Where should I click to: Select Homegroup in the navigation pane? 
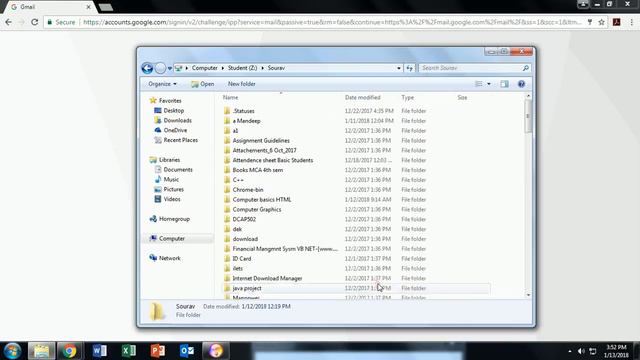[170, 219]
